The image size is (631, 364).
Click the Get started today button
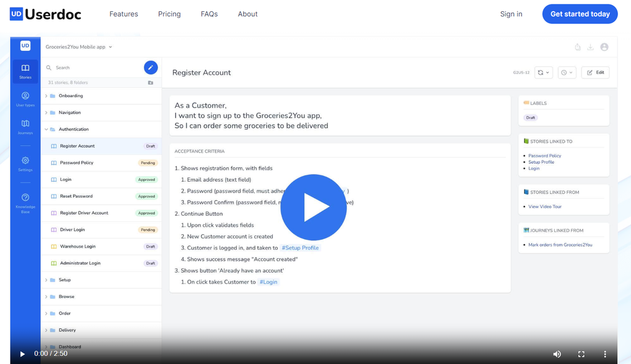[580, 14]
